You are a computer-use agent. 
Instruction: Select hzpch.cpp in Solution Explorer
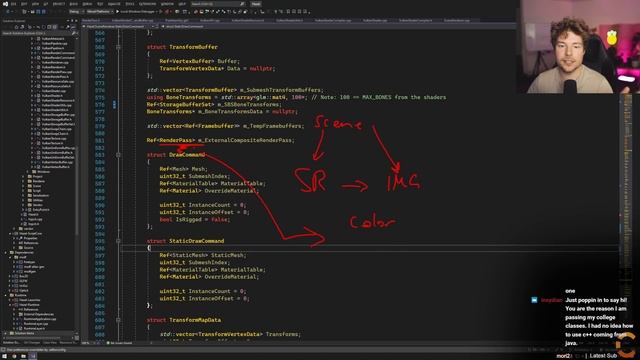pyautogui.click(x=35, y=219)
